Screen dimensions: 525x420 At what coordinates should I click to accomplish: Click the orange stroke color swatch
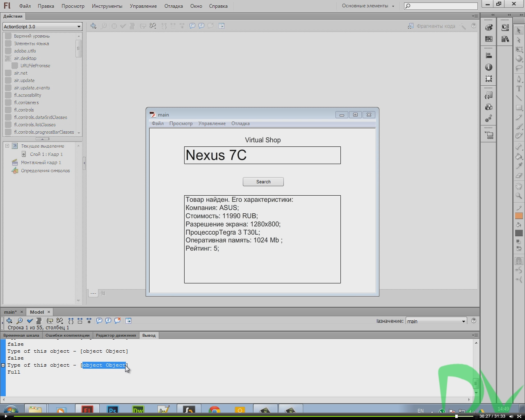(519, 216)
